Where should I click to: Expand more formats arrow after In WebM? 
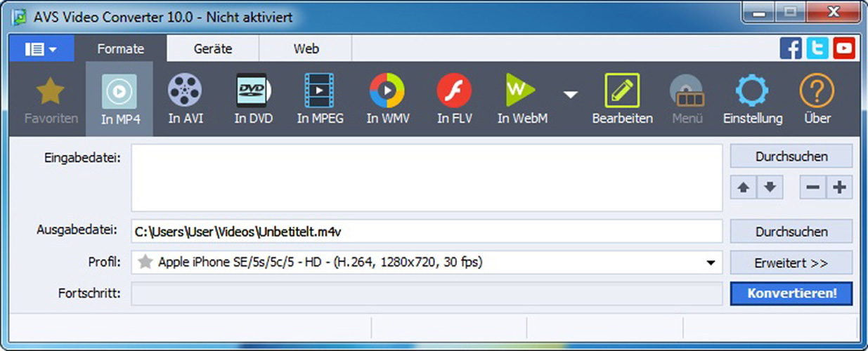point(571,94)
